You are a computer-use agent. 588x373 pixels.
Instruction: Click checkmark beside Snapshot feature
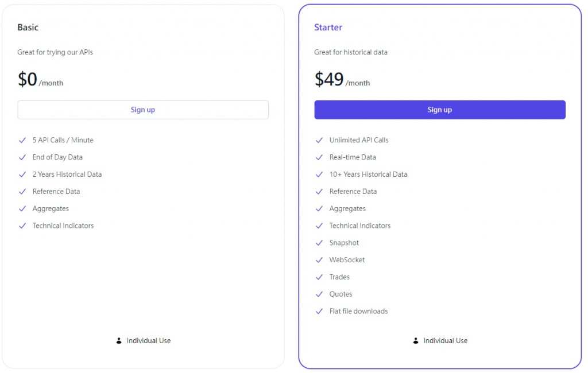coord(319,243)
